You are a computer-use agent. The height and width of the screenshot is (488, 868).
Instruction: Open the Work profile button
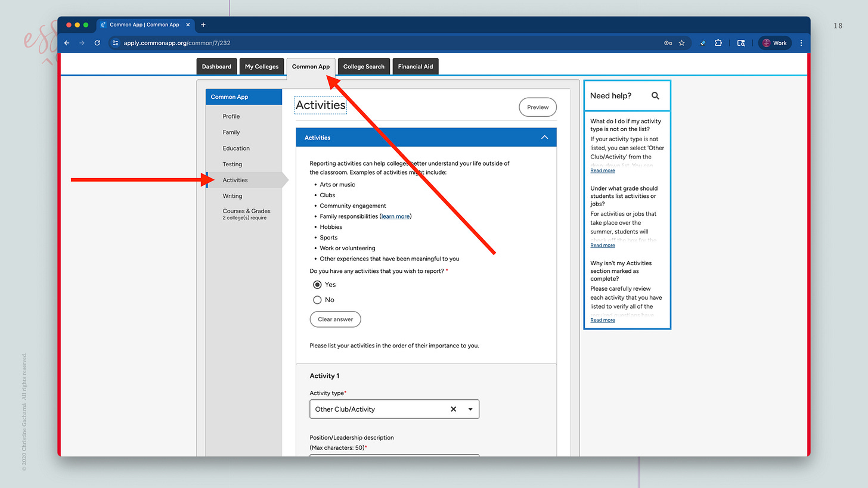[x=775, y=43]
